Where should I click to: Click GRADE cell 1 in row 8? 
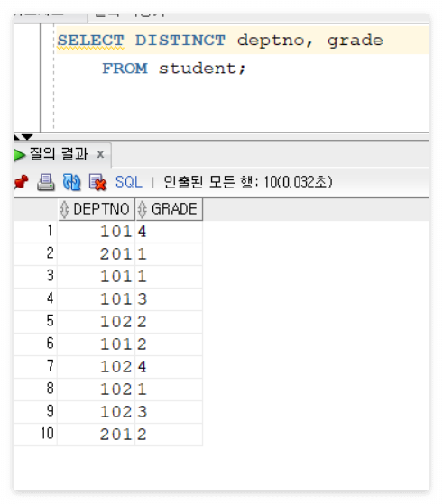(x=169, y=389)
